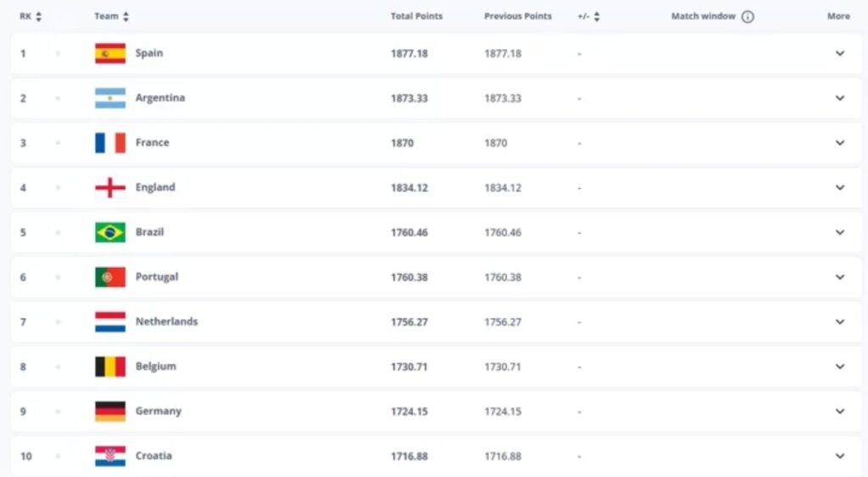Sort table by RK column arrows
The height and width of the screenshot is (477, 868).
(x=39, y=17)
